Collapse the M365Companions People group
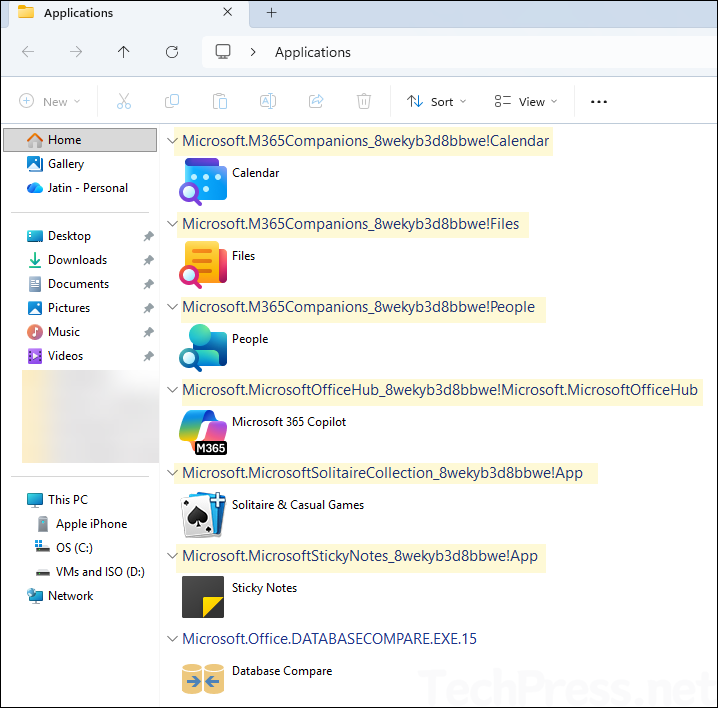Image resolution: width=718 pixels, height=708 pixels. pos(172,306)
